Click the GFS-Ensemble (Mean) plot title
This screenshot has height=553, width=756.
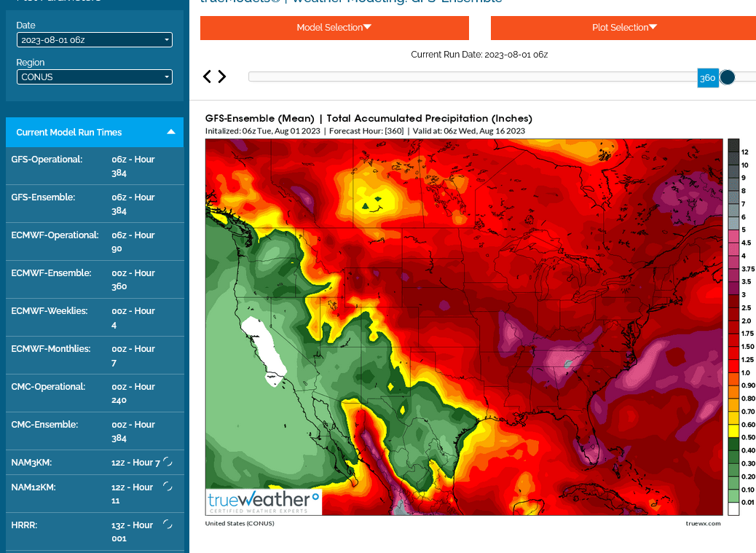click(x=369, y=118)
